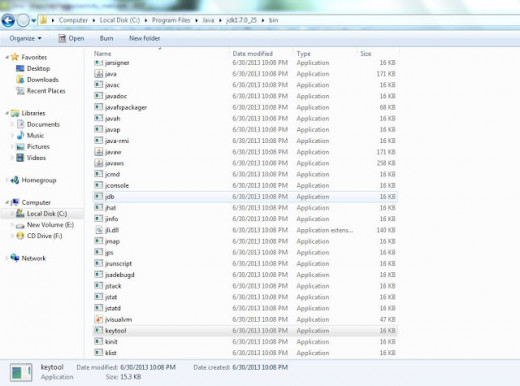
Task: Select the jmap file name
Action: (x=112, y=241)
